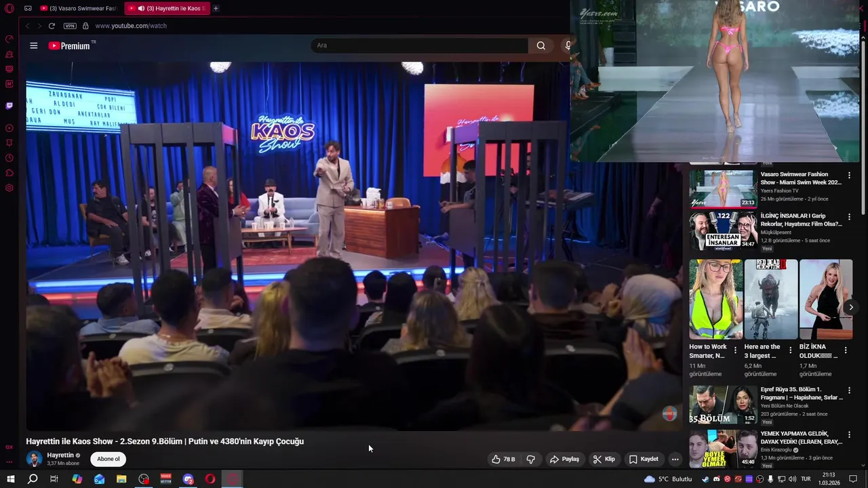Image resolution: width=868 pixels, height=488 pixels.
Task: Open options for 'Here are the 3 largest' Short
Action: pos(790,350)
